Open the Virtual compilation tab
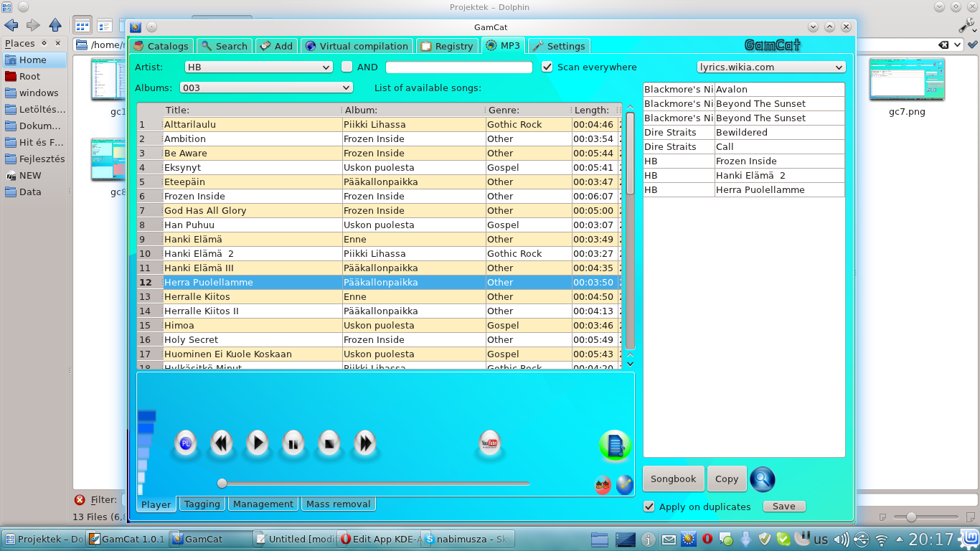The width and height of the screenshot is (980, 551). 357,46
